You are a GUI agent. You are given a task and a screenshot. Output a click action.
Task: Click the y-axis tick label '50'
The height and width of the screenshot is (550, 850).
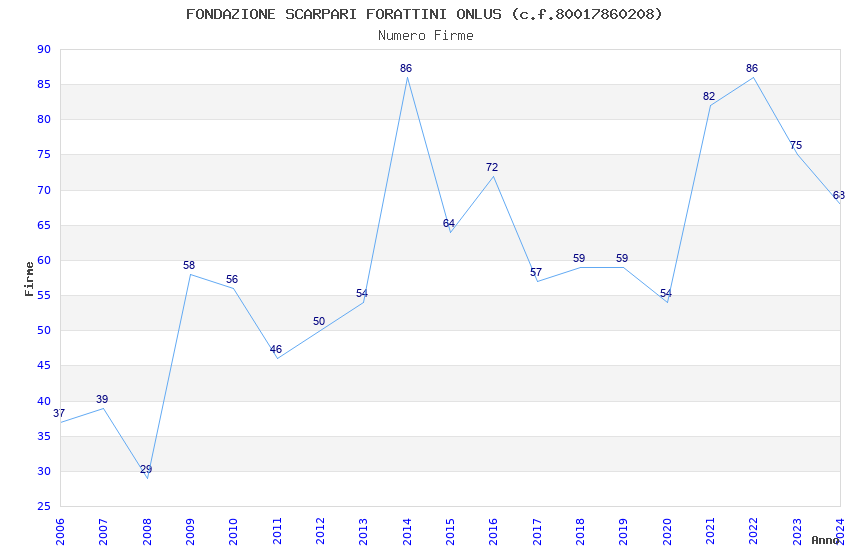pyautogui.click(x=44, y=331)
